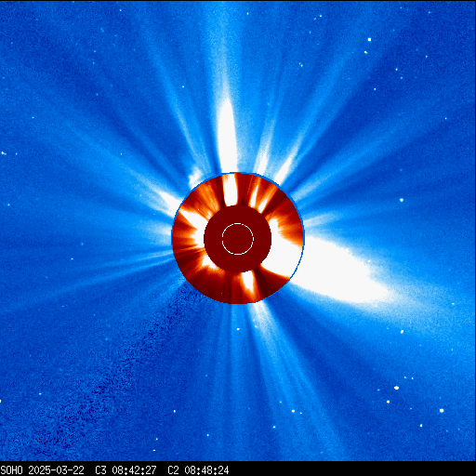Click the star right of the occulter
The image size is (476, 476).
point(402,200)
